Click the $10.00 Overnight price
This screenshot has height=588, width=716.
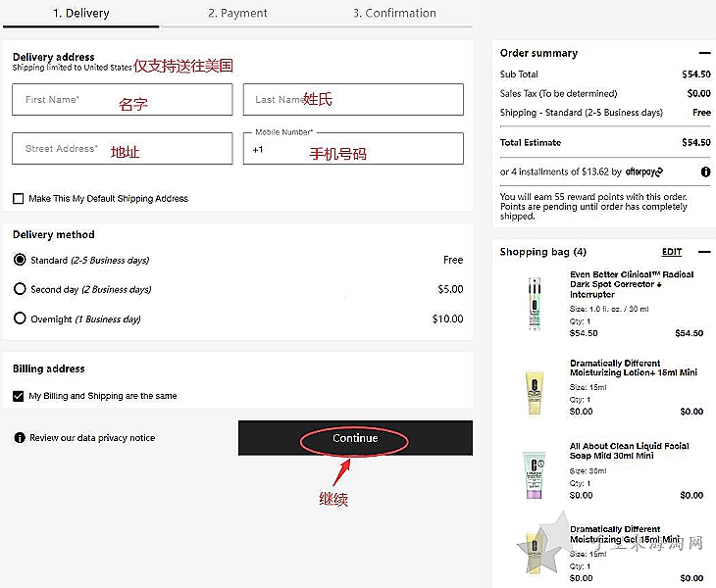(447, 318)
